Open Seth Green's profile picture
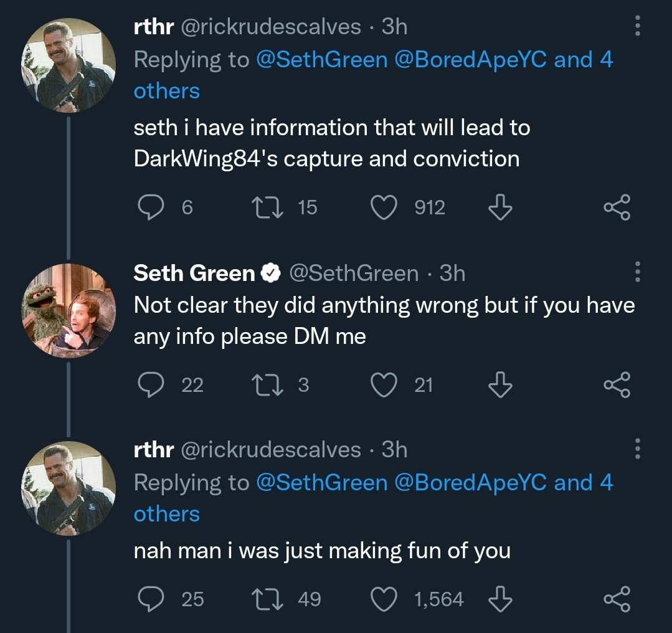 (69, 310)
